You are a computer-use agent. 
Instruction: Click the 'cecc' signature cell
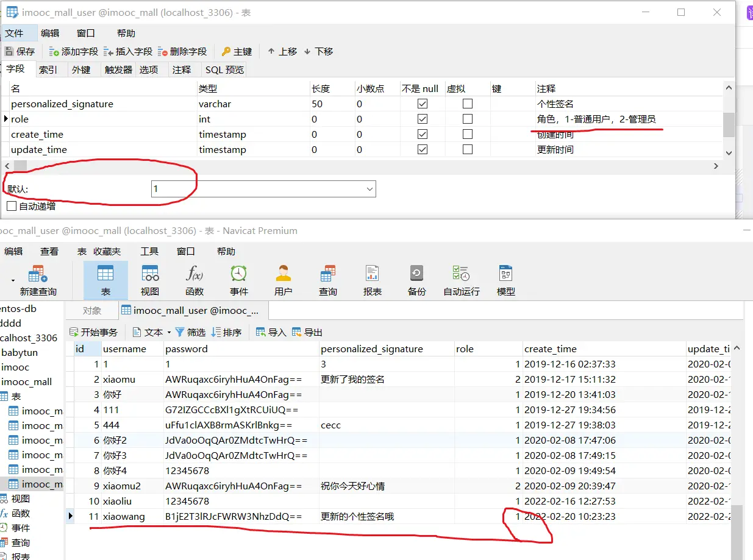tap(386, 425)
